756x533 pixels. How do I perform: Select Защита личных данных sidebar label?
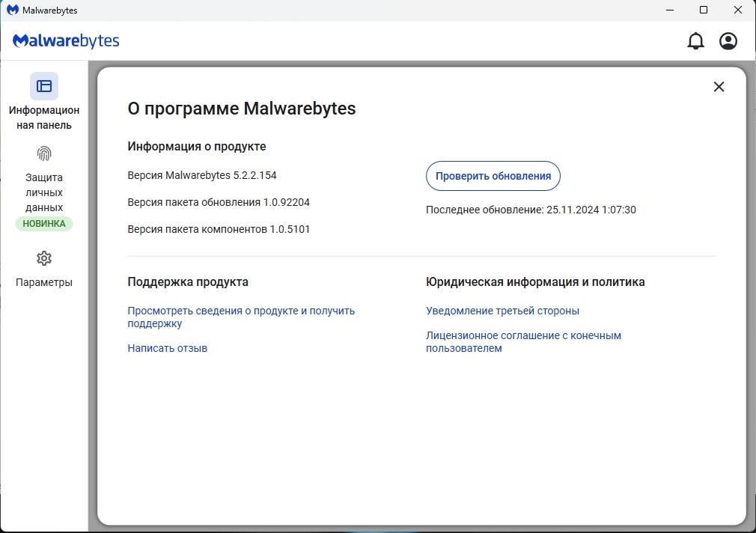coord(44,192)
